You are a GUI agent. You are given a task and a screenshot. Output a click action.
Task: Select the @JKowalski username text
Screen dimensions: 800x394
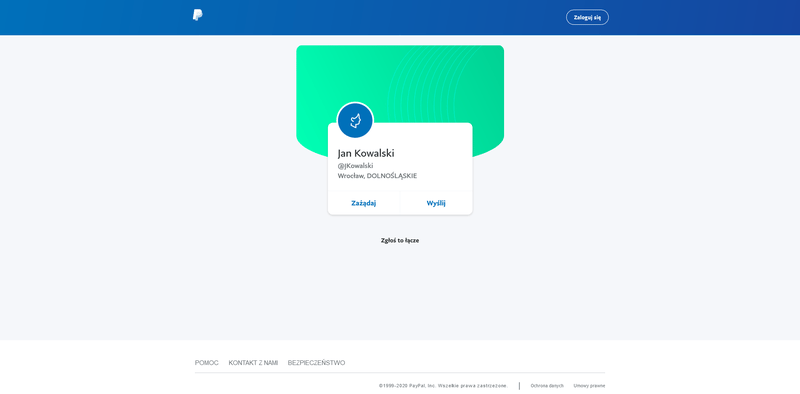pyautogui.click(x=355, y=166)
